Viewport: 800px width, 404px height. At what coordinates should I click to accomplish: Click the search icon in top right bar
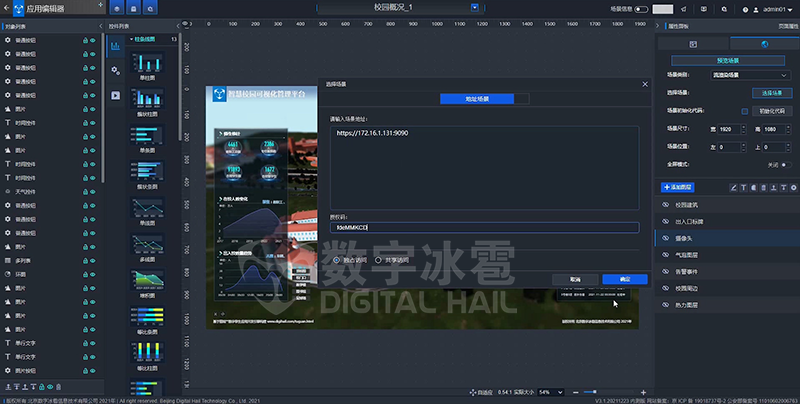[x=724, y=9]
